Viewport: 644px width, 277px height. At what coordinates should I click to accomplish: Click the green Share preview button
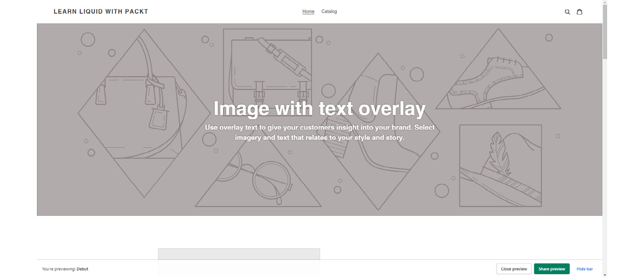[x=552, y=269]
